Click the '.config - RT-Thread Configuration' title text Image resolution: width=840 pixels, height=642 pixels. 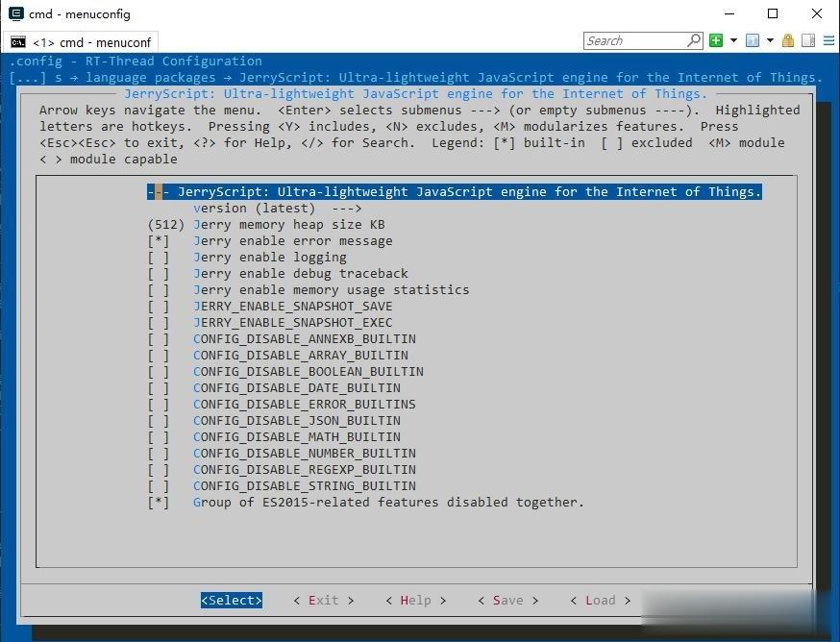pos(136,62)
